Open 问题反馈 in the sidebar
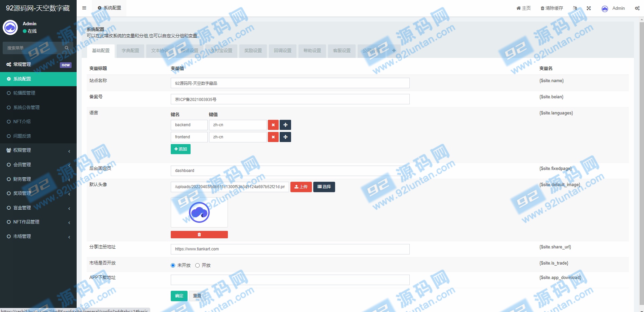 coord(38,136)
